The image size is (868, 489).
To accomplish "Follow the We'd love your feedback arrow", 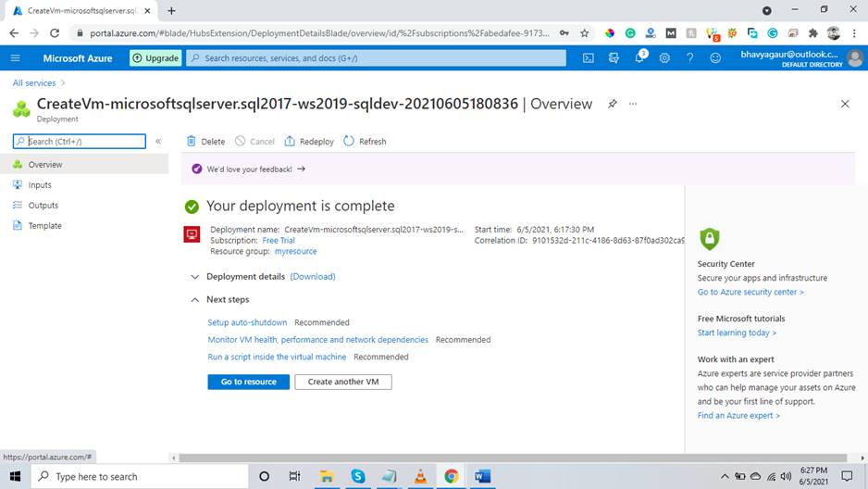I will (301, 169).
